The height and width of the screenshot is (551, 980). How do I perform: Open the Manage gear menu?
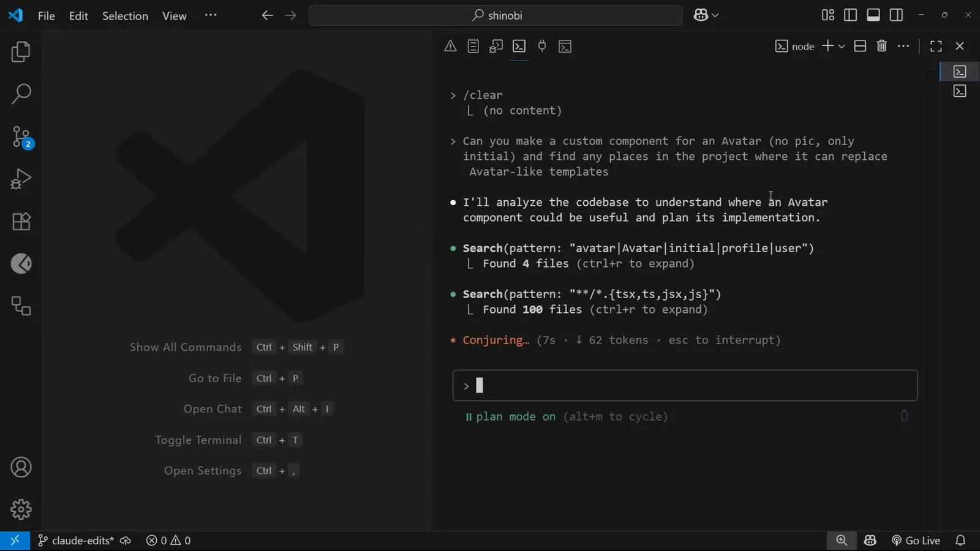tap(21, 509)
